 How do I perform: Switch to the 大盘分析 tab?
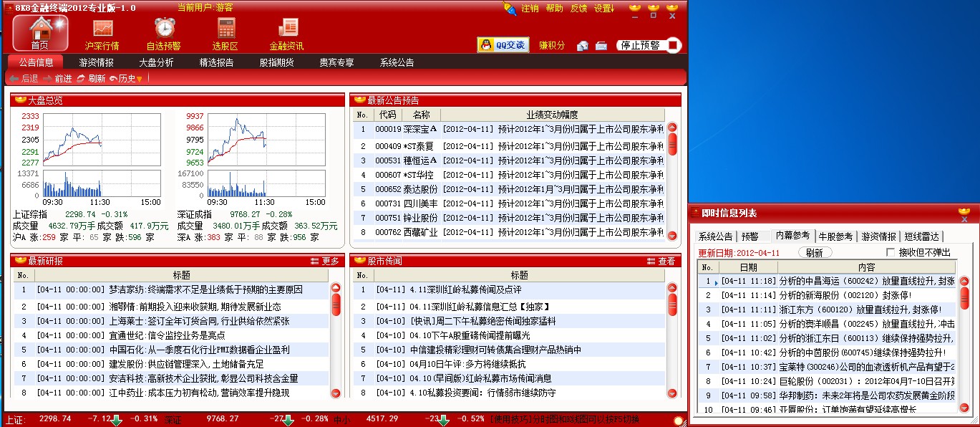[x=156, y=62]
